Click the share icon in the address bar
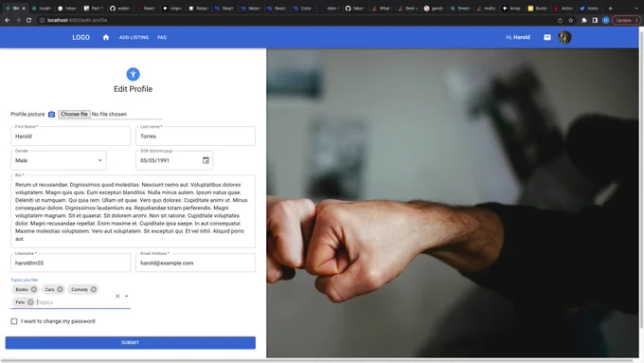The width and height of the screenshot is (644, 363). point(561,20)
